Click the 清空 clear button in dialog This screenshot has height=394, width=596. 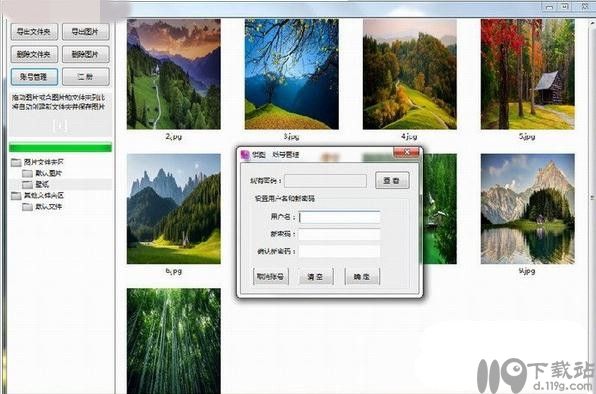pos(316,277)
